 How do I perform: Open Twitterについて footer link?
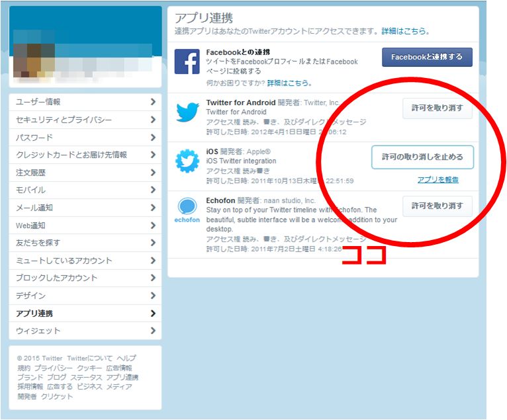90,358
